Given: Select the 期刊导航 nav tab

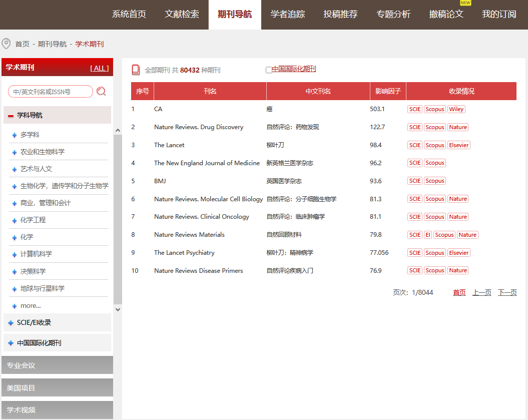Looking at the screenshot, I should pyautogui.click(x=235, y=14).
